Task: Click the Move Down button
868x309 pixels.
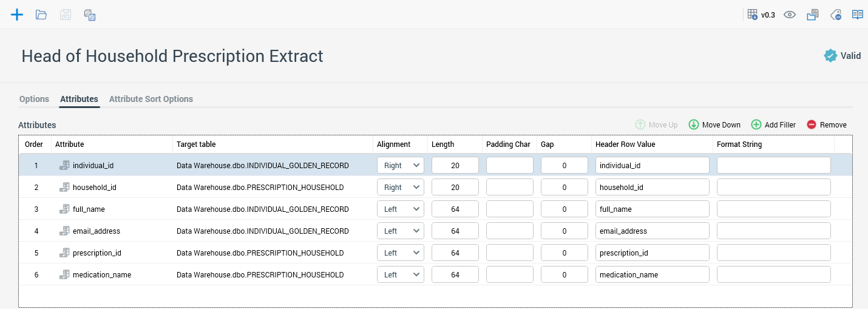Action: coord(714,125)
